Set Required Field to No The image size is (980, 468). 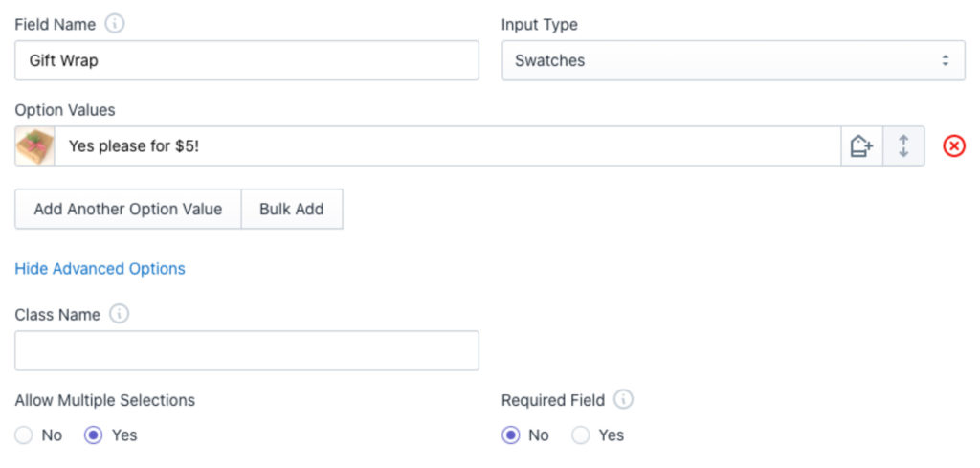pos(511,435)
